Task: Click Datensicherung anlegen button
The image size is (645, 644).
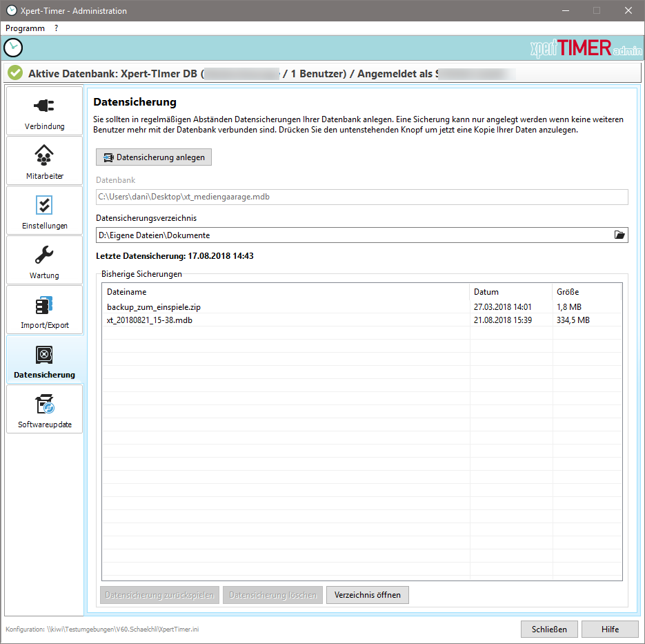Action: point(154,157)
